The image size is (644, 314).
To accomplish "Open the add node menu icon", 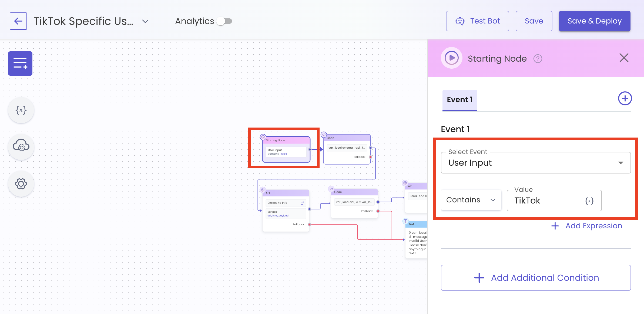I will (20, 63).
